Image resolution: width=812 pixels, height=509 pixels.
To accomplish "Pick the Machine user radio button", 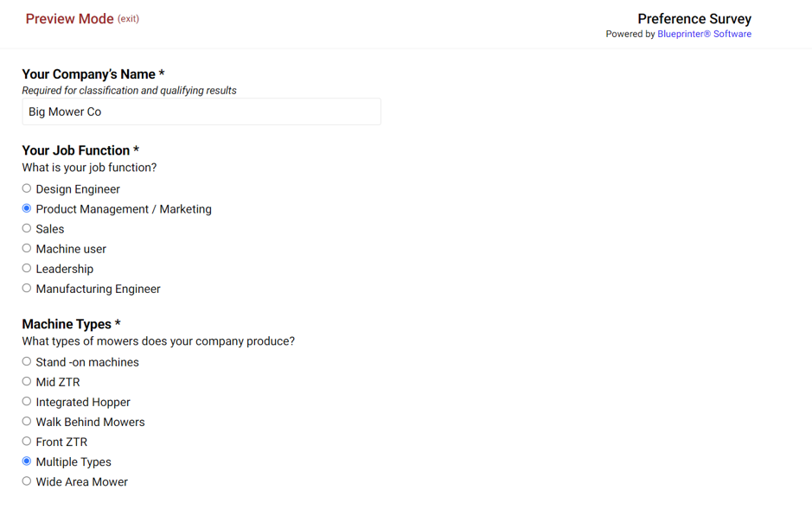I will coord(27,248).
